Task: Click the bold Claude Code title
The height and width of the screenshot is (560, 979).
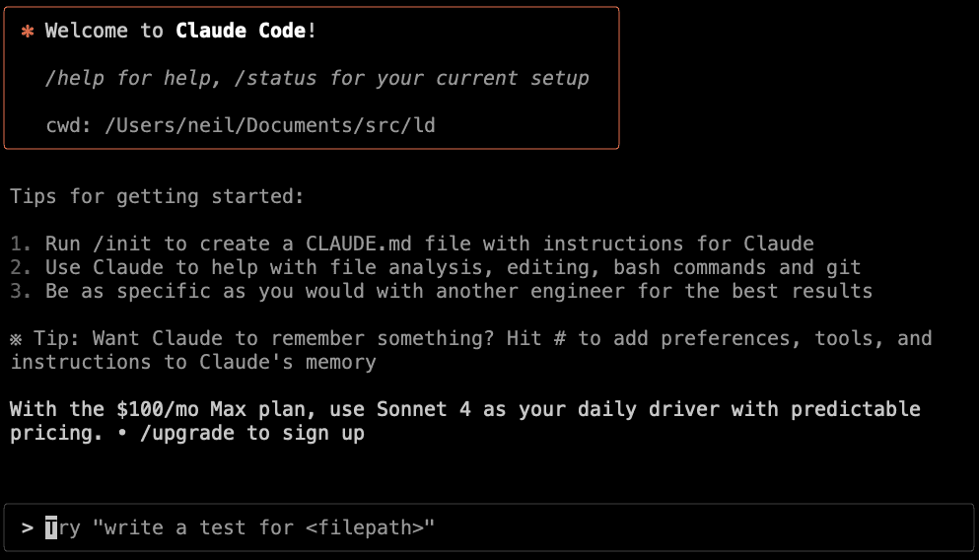Action: pyautogui.click(x=241, y=31)
